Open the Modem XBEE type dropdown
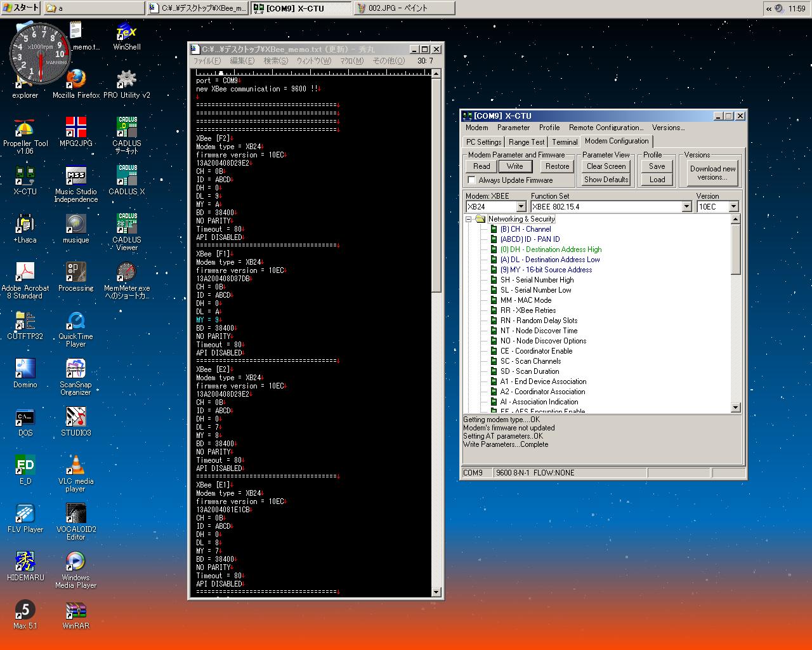Image resolution: width=812 pixels, height=650 pixels. 521,207
